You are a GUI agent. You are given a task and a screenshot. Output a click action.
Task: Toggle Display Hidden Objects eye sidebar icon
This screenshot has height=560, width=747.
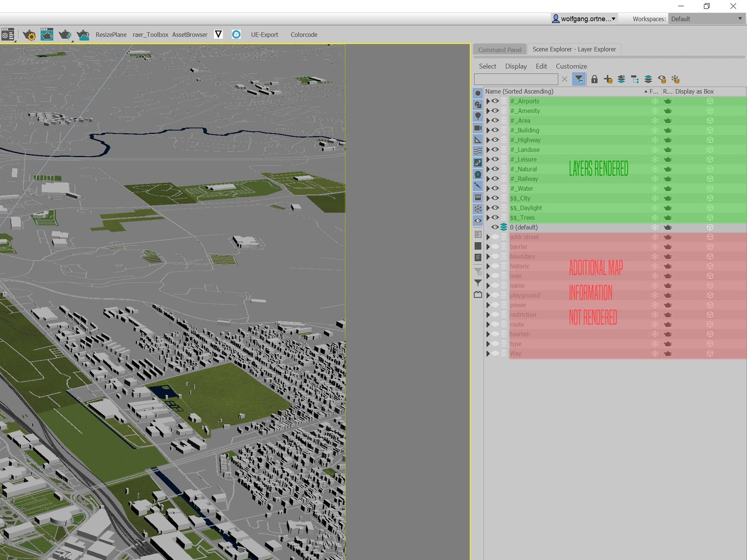478,220
